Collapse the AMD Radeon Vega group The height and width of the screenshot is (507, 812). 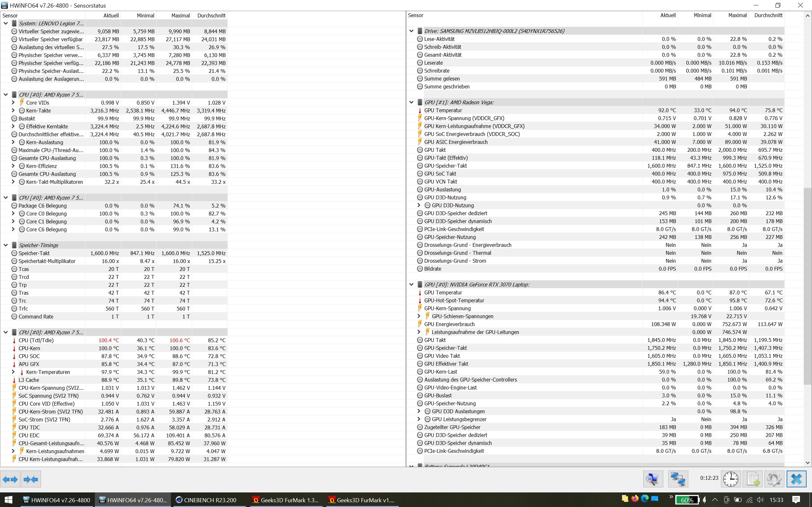pos(411,102)
